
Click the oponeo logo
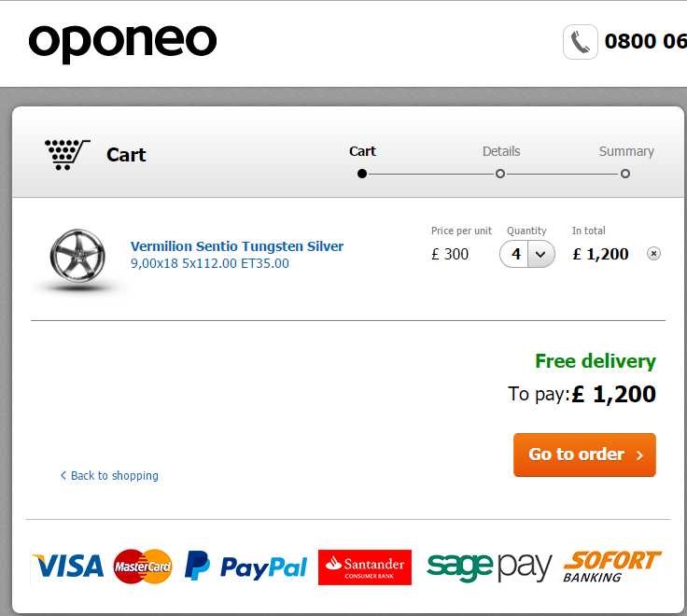[122, 42]
